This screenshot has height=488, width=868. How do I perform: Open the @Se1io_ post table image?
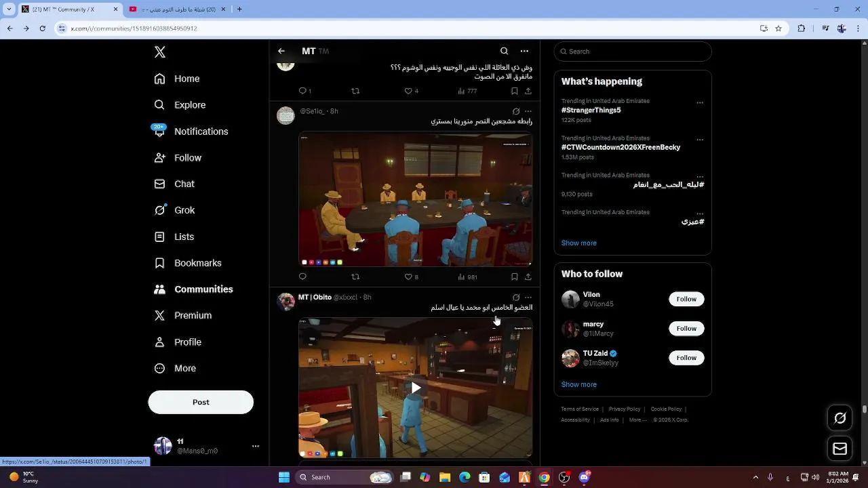point(416,200)
